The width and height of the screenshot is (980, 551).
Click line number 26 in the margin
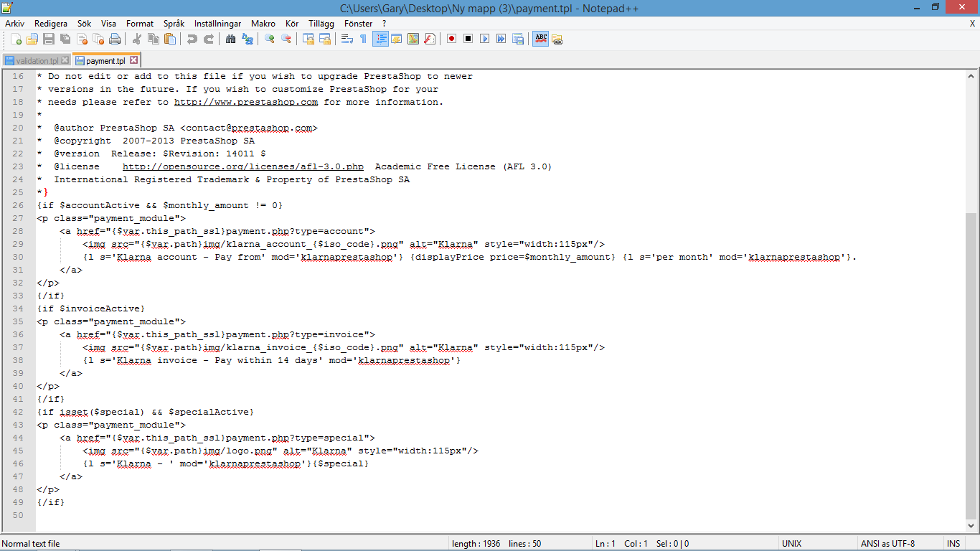(18, 205)
